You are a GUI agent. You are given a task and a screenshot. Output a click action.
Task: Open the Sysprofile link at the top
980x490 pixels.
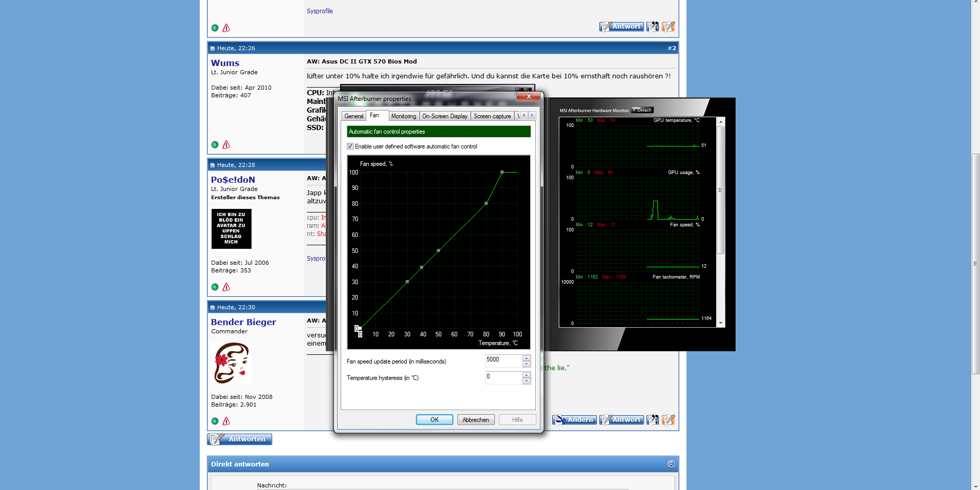(320, 11)
